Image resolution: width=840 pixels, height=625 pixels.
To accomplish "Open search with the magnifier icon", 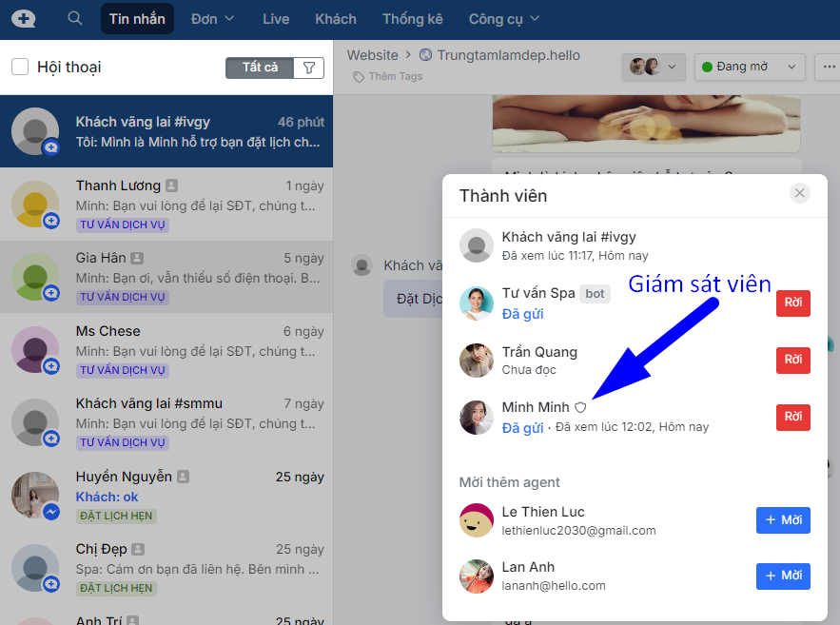I will [x=75, y=19].
